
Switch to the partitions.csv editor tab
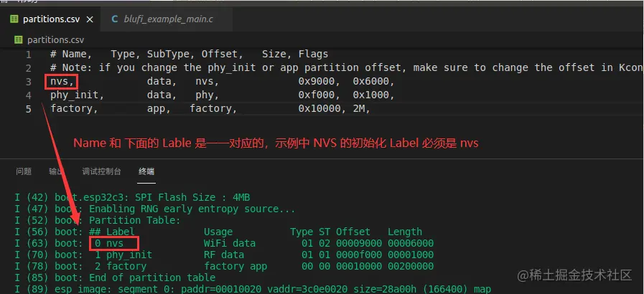click(52, 19)
